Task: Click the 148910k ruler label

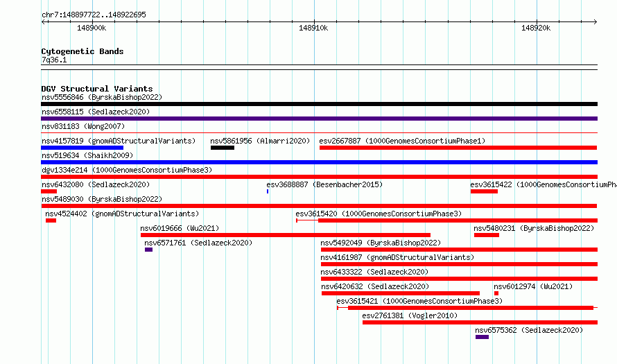Action: click(x=313, y=28)
